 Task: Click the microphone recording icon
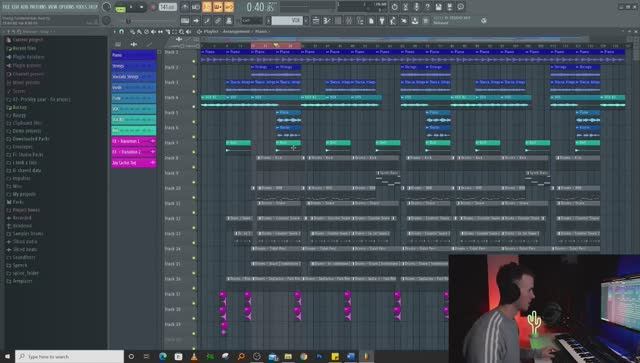[x=416, y=7]
